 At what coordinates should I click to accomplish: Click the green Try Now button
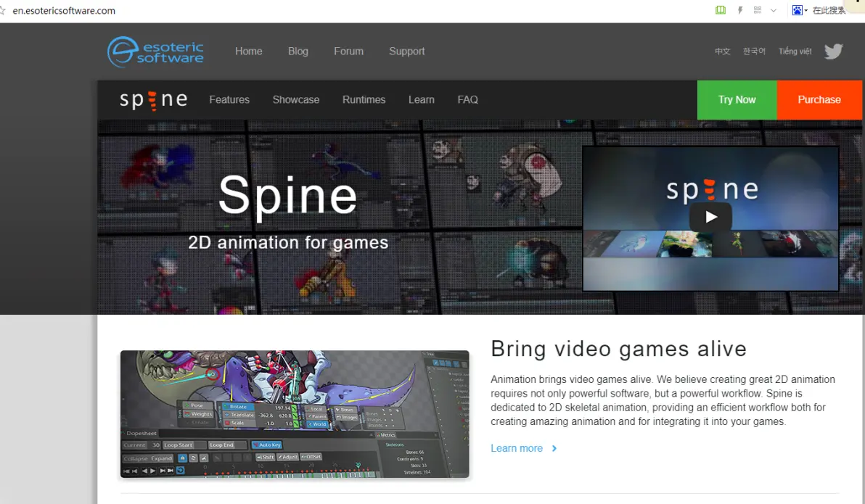[x=737, y=100]
